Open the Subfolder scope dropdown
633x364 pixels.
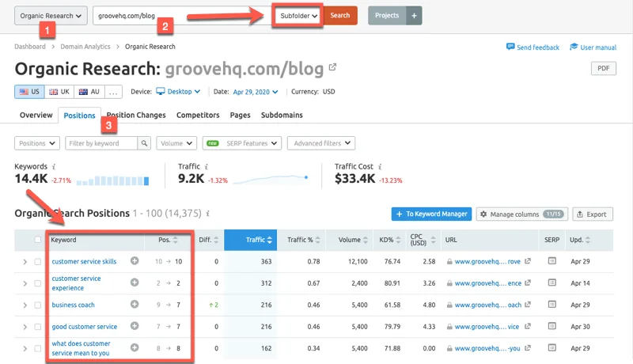pos(298,16)
